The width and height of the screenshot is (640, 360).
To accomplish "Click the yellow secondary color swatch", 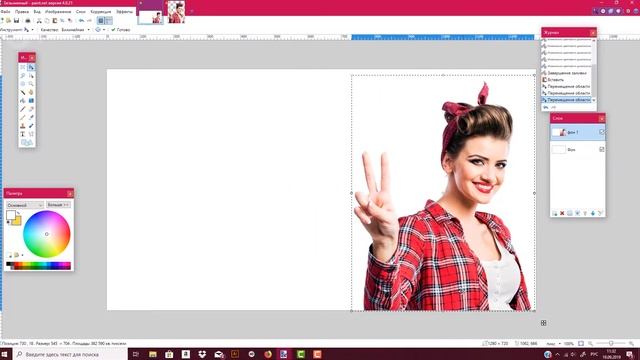I will [x=17, y=221].
